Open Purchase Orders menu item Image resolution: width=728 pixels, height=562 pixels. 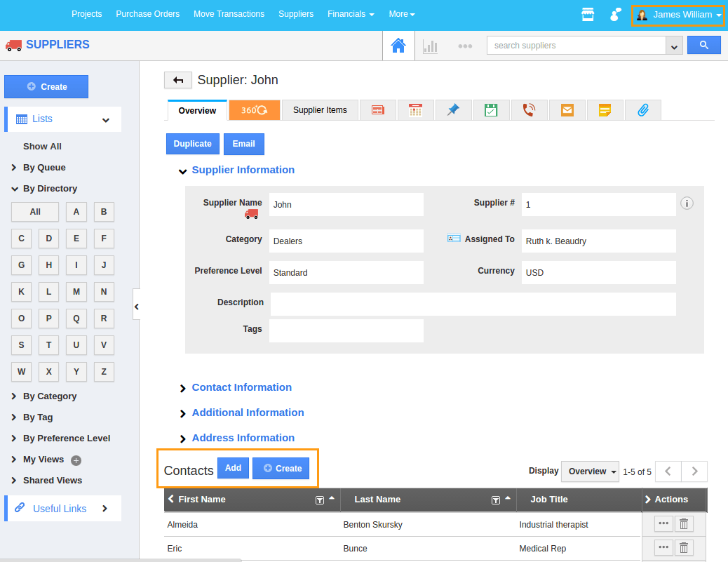pos(148,14)
